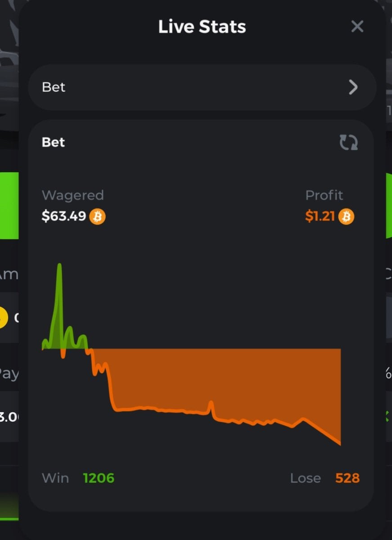Screen dimensions: 392x540
Task: Click the bold Bet card heading
Action: pos(53,143)
